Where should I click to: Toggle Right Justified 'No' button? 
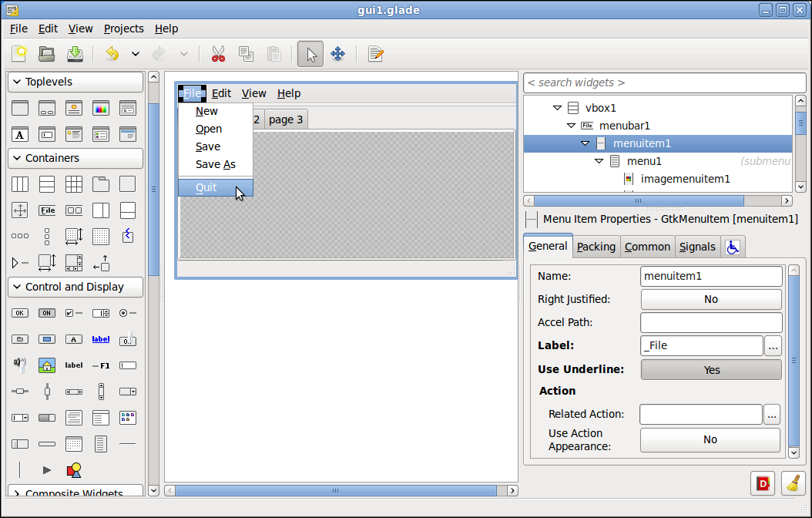711,299
